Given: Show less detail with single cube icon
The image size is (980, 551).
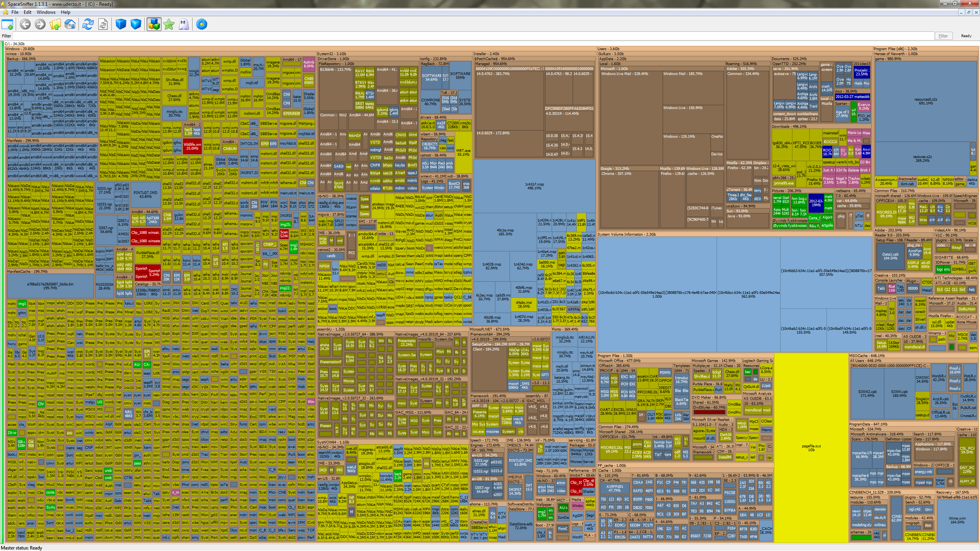Looking at the screenshot, I should pos(121,24).
